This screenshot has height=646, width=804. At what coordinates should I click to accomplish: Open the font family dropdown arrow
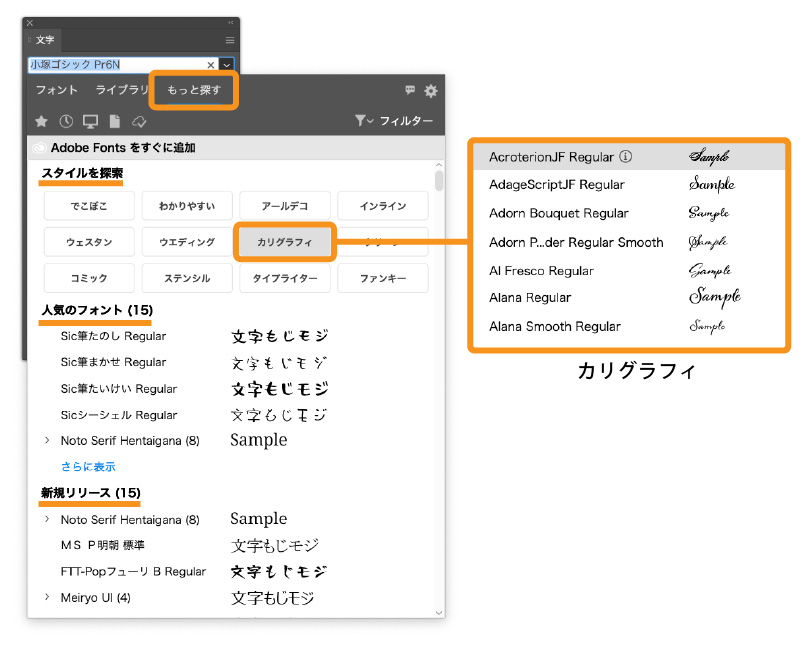pyautogui.click(x=226, y=64)
